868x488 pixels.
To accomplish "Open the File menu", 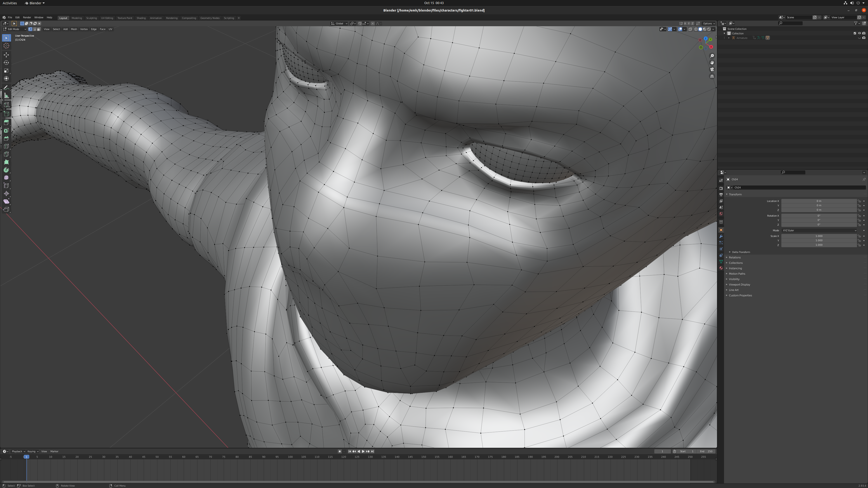I will click(x=10, y=18).
